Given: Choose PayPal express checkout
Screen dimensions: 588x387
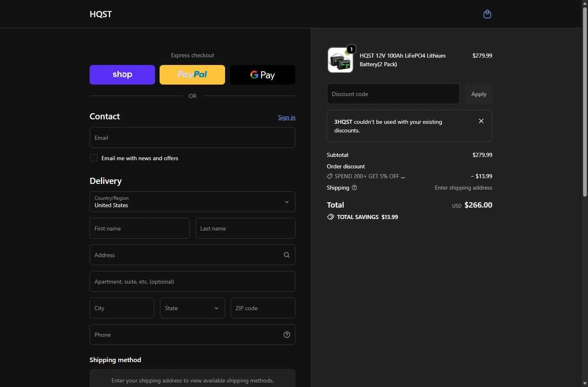Looking at the screenshot, I should click(192, 75).
